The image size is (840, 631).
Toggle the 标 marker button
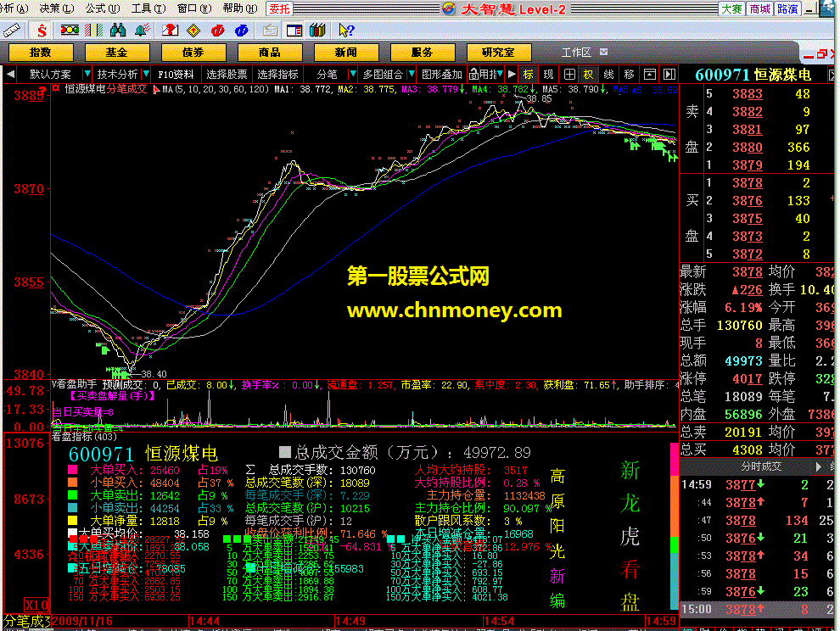coord(529,75)
